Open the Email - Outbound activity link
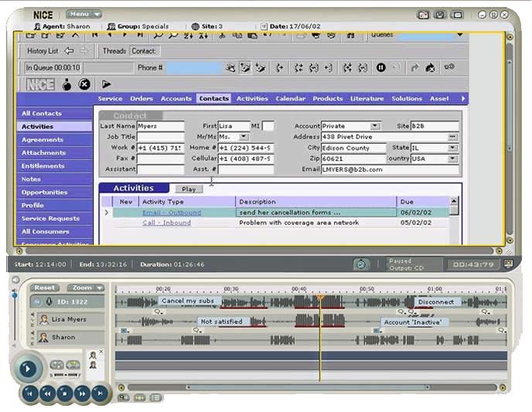This screenshot has height=412, width=532. tap(171, 213)
